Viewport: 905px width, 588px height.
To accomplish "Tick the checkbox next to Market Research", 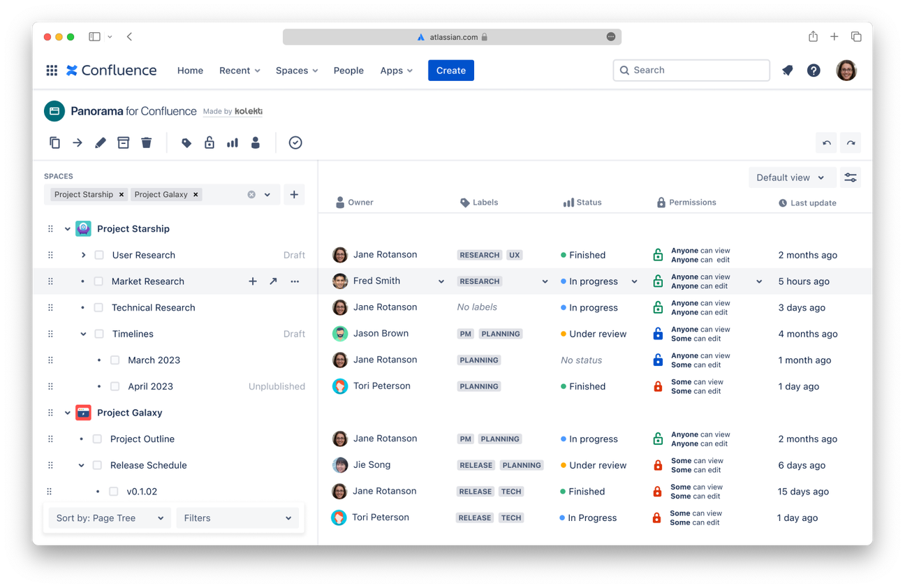I will 98,281.
